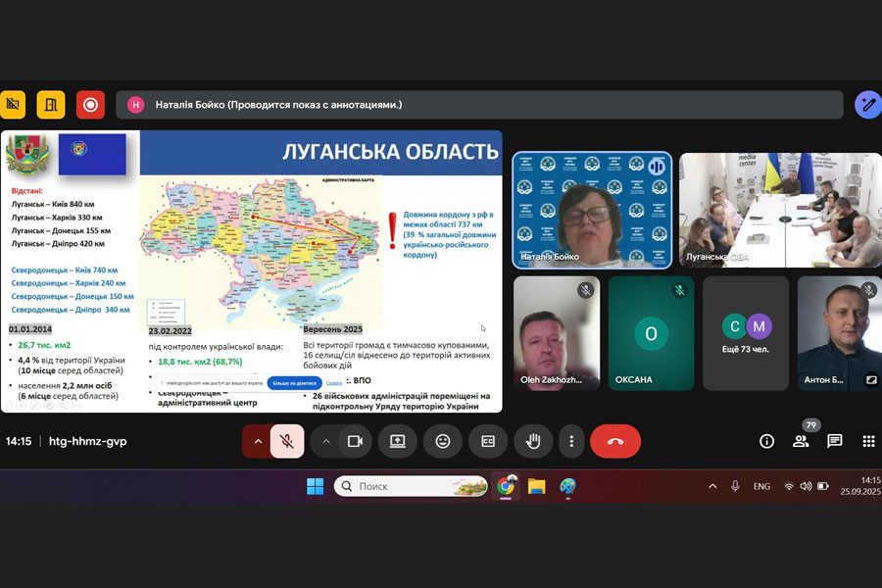This screenshot has height=588, width=882.
Task: Open the clock showing 25.09.2025
Action: 860,486
